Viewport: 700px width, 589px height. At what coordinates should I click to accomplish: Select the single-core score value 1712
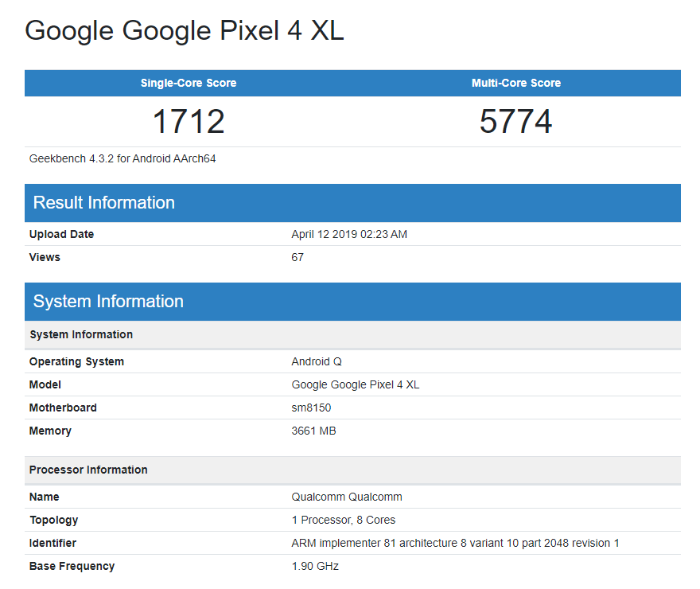pos(189,121)
